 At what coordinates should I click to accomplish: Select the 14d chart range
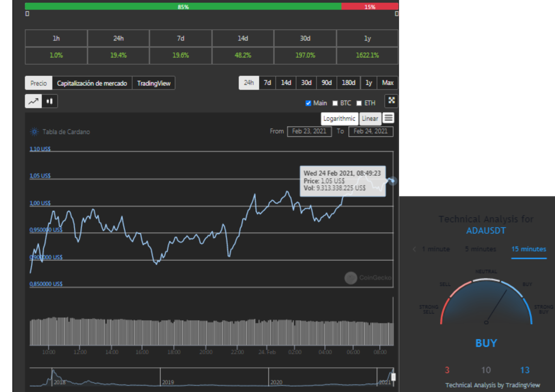tap(286, 83)
